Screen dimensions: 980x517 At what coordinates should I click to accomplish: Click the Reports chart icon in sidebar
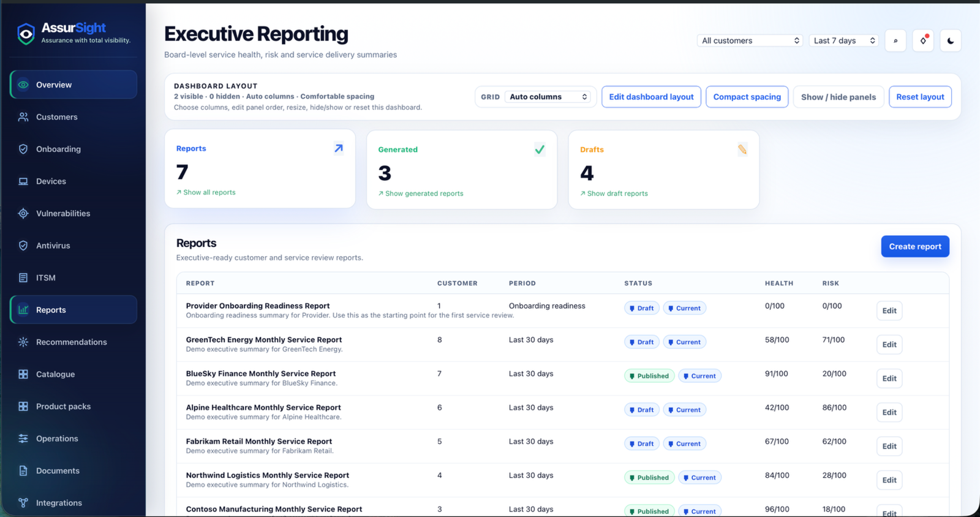point(23,310)
